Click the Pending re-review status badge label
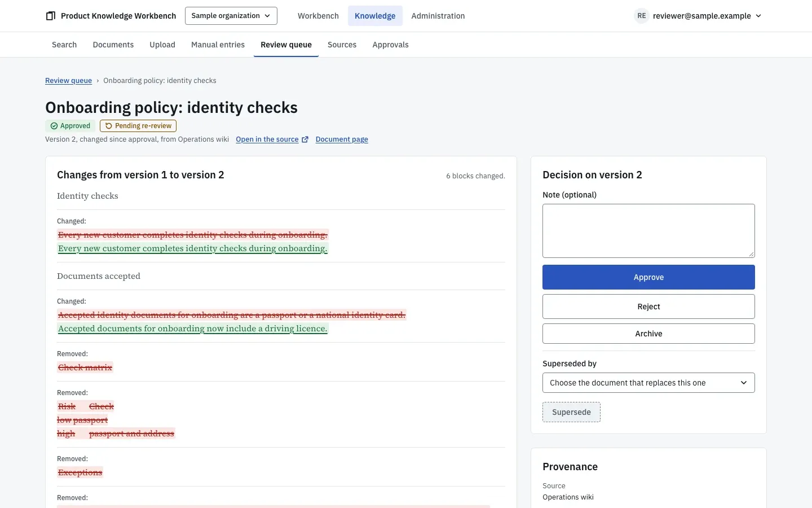This screenshot has width=812, height=508. [143, 126]
